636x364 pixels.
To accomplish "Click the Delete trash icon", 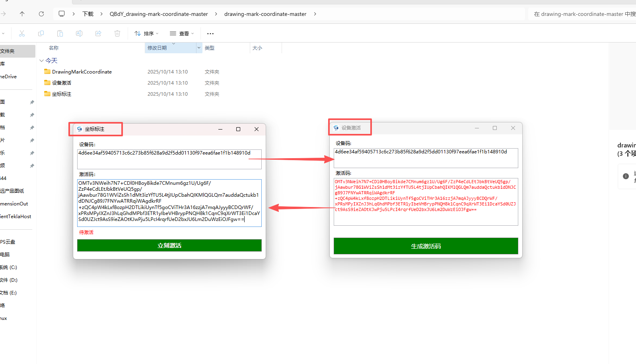I will click(117, 34).
